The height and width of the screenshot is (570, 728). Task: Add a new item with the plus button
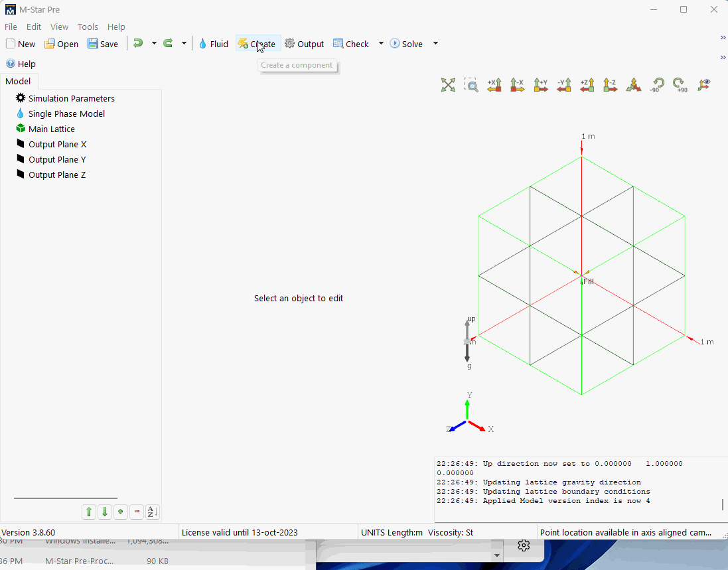121,512
